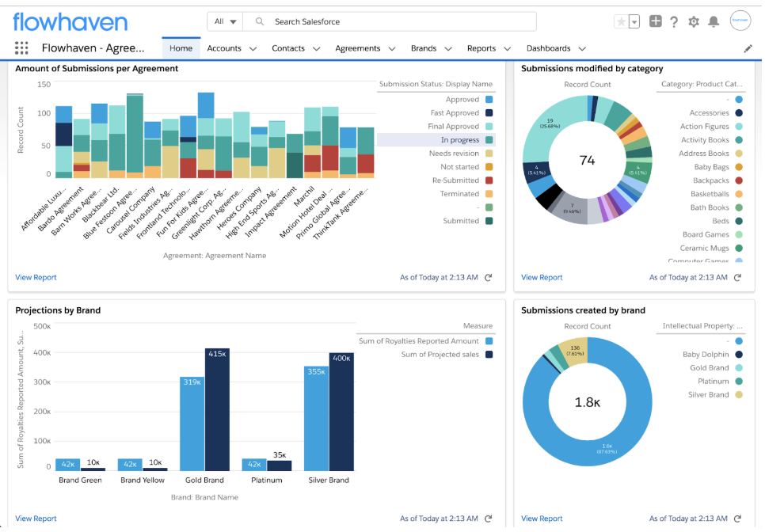Expand the Agreements tab chevron
The height and width of the screenshot is (532, 765).
[x=392, y=49]
